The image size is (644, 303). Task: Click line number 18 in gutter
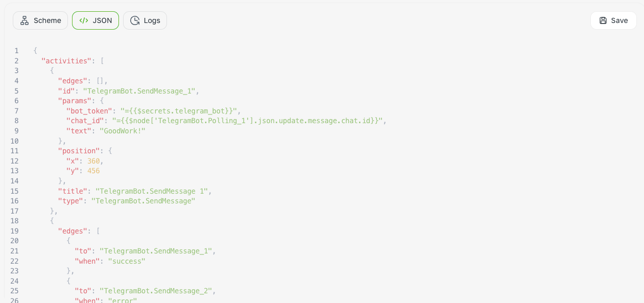tap(14, 221)
